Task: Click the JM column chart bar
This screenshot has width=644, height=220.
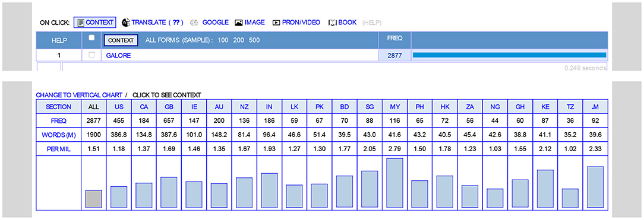Action: 595,187
